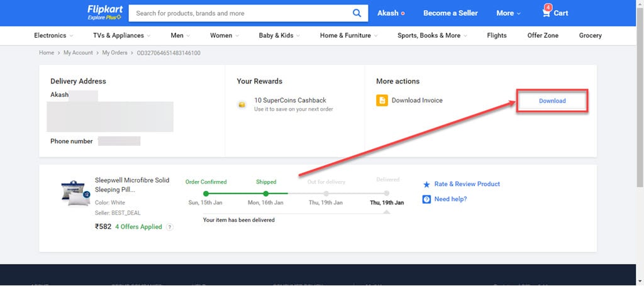Viewport: 644px width, 286px height.
Task: Expand TVs & Appliances category menu
Action: click(x=122, y=35)
